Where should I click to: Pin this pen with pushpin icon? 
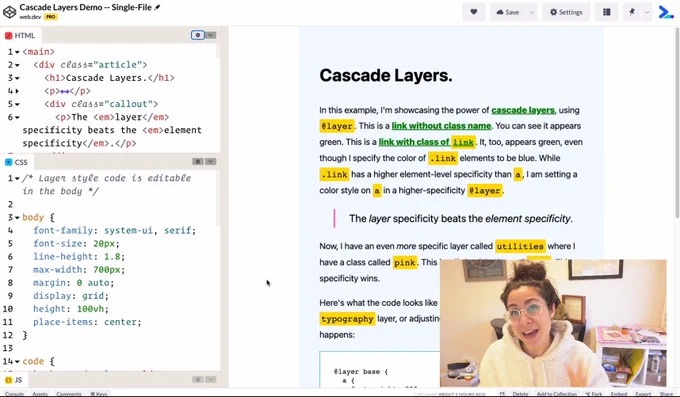[x=632, y=12]
